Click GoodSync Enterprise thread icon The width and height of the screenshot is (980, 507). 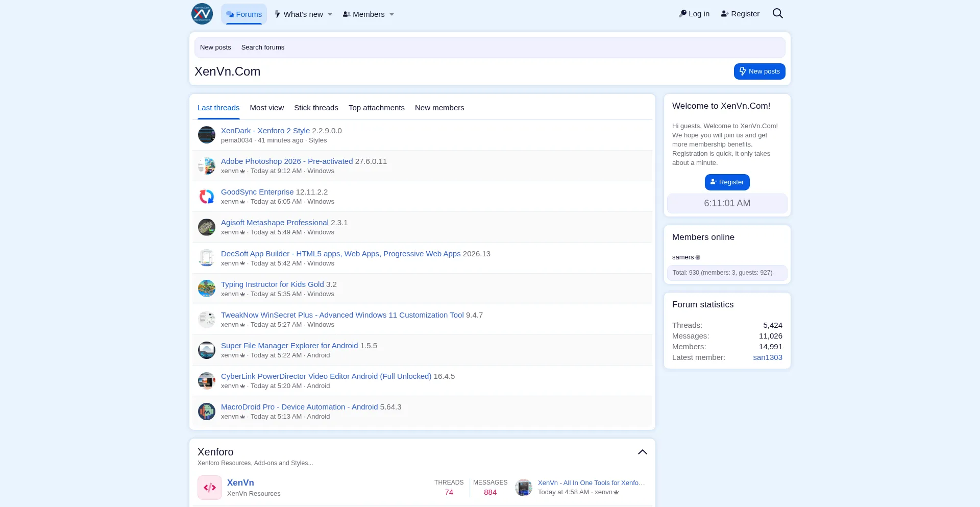point(207,197)
